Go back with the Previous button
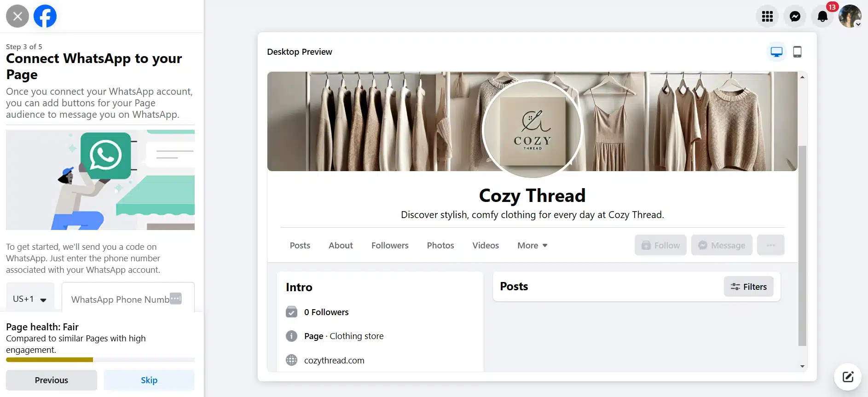868x397 pixels. pyautogui.click(x=52, y=380)
